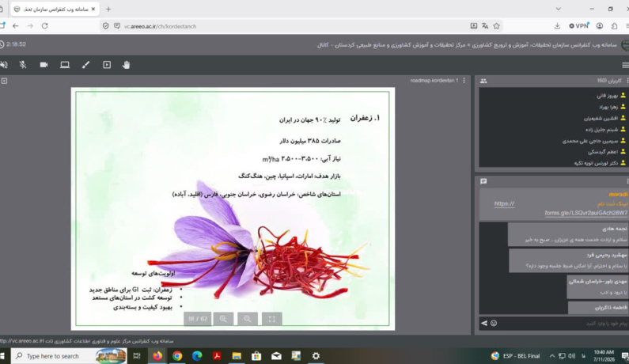The width and height of the screenshot is (629, 364).
Task: Open the forms.gle registration link
Action: [x=586, y=213]
